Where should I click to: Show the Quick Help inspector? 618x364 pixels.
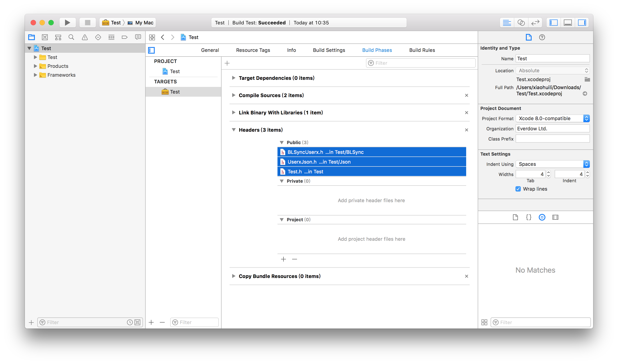coord(542,37)
